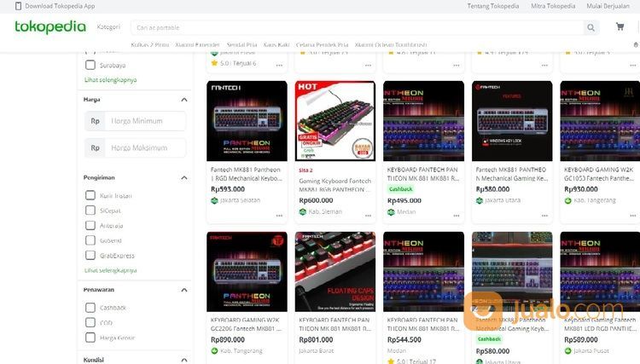Screen dimensions: 640x364
Task: Open the shopping cart icon
Action: pyautogui.click(x=620, y=27)
